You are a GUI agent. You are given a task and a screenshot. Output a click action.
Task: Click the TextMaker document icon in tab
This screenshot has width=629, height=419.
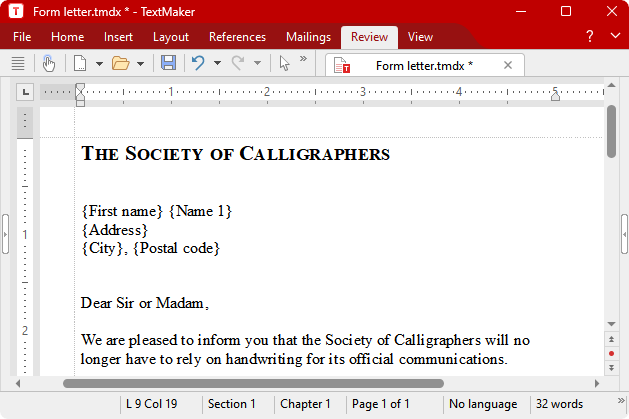[x=342, y=65]
